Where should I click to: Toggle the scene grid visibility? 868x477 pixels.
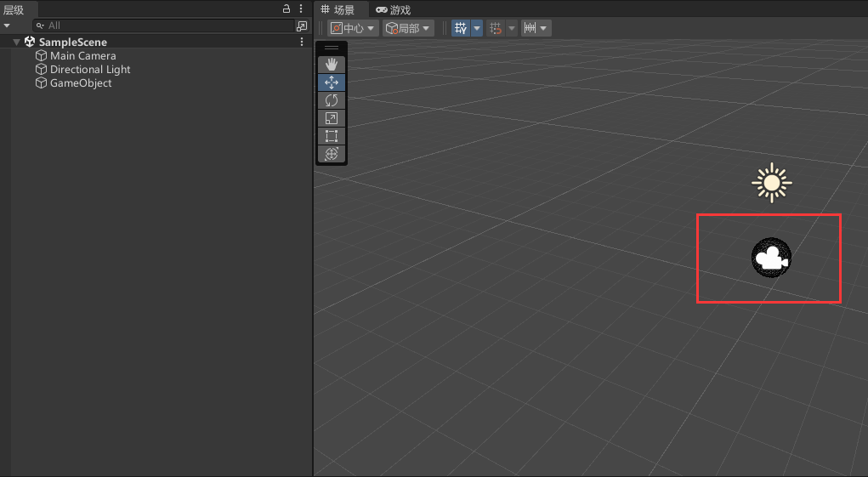click(461, 28)
